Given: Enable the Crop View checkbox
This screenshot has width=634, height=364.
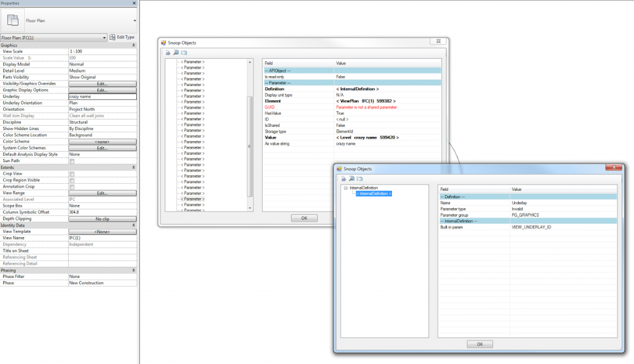Looking at the screenshot, I should (72, 174).
